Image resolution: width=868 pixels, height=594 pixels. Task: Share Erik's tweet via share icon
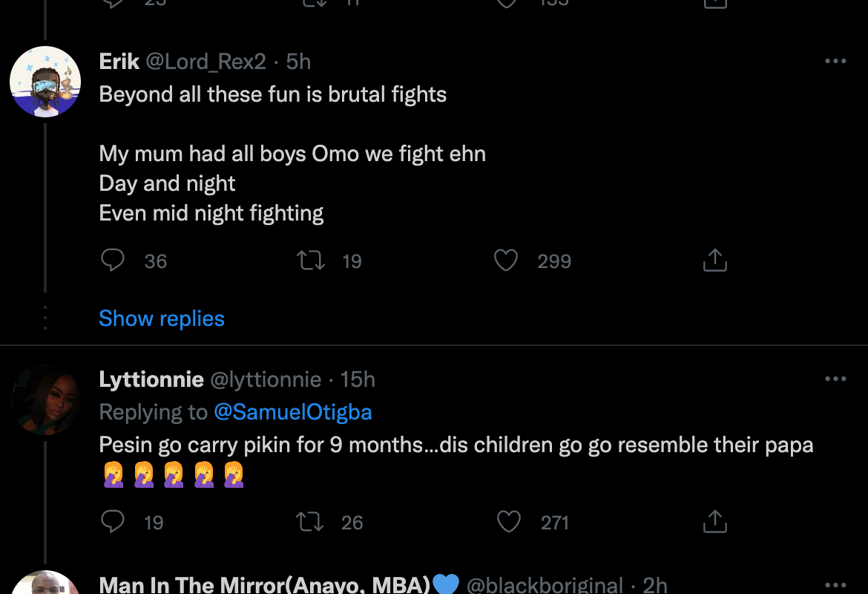pos(714,261)
